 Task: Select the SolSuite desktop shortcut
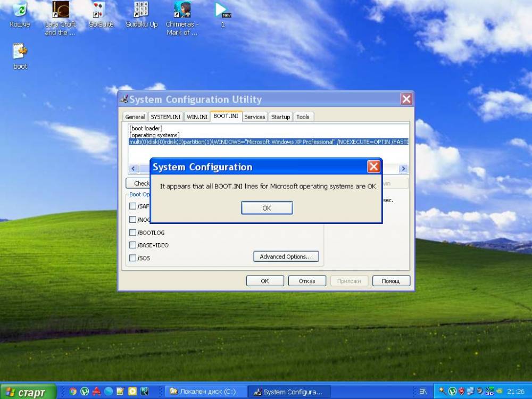pyautogui.click(x=101, y=14)
